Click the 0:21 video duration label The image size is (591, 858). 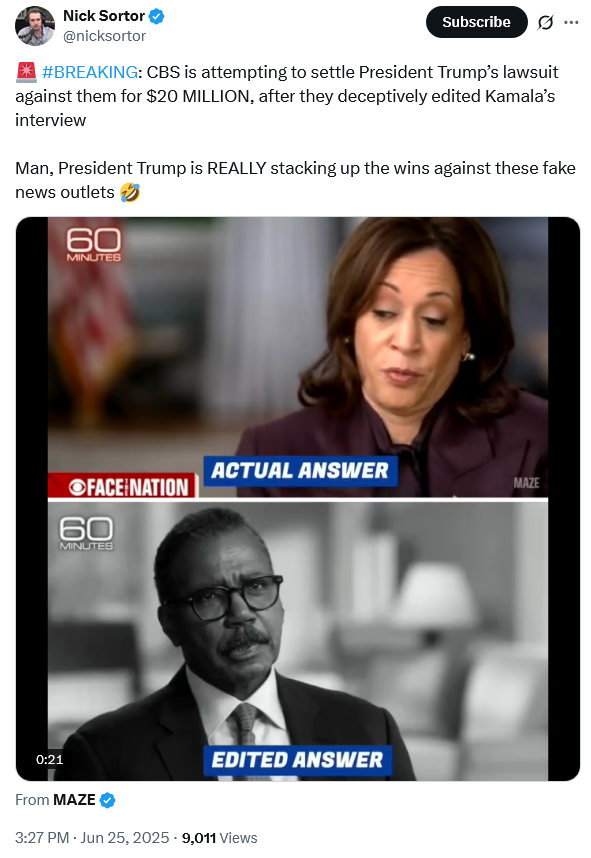49,760
